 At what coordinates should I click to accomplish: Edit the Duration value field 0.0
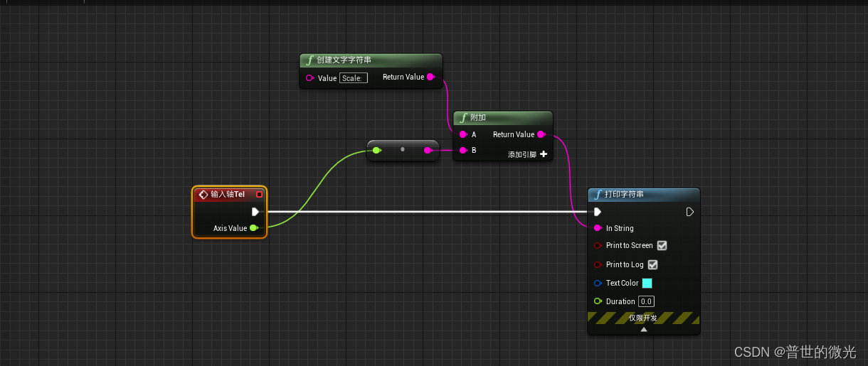click(x=646, y=301)
